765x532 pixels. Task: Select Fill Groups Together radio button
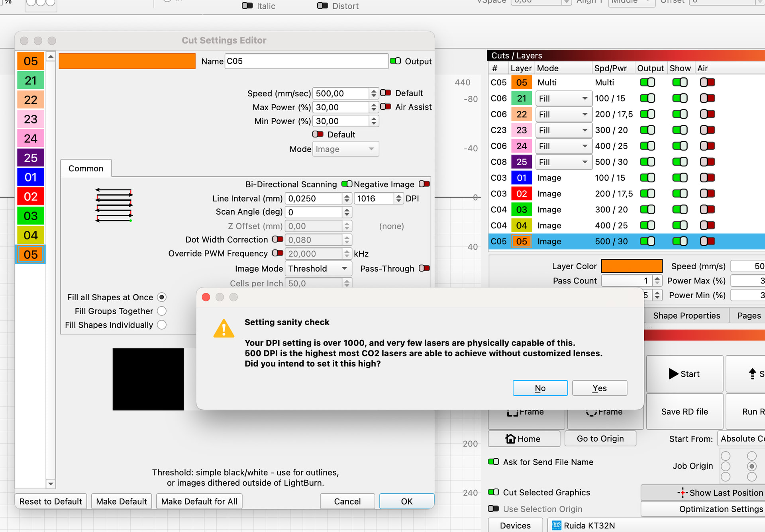coord(161,311)
